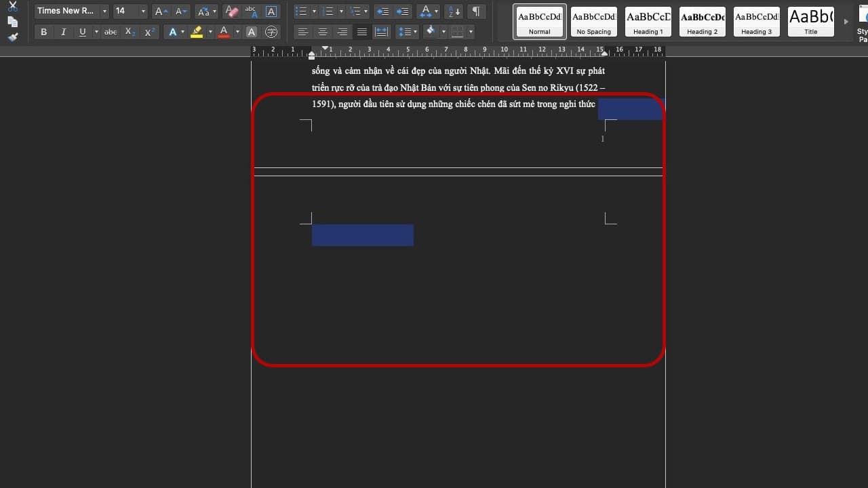Apply yellow text highlight color
The width and height of the screenshot is (868, 488).
[197, 32]
